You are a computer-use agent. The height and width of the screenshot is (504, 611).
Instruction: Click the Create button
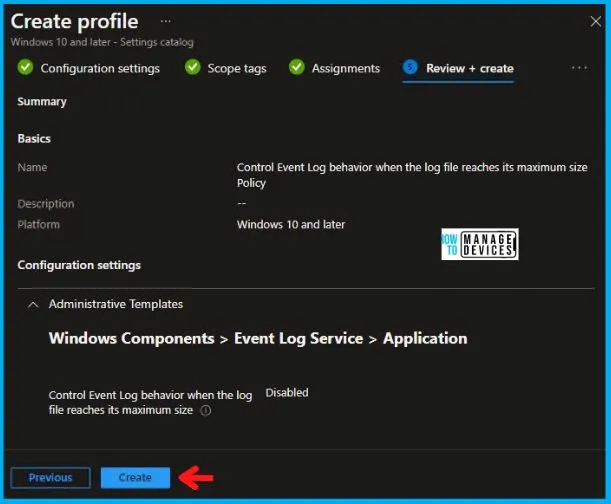coord(135,477)
